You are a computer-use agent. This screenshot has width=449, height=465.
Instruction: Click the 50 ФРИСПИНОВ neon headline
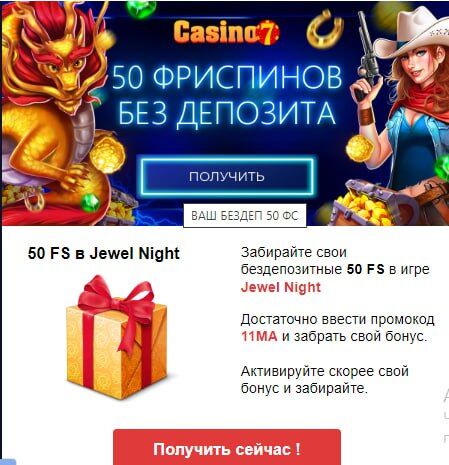coord(227,77)
